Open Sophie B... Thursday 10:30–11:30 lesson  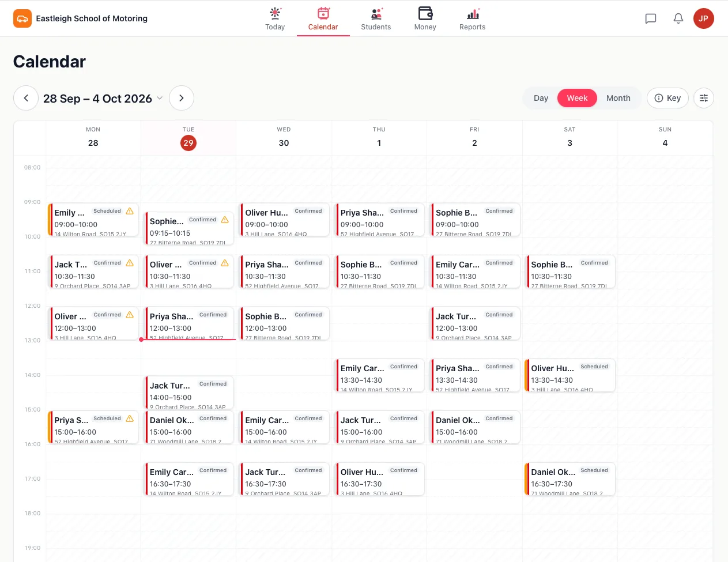coord(380,271)
